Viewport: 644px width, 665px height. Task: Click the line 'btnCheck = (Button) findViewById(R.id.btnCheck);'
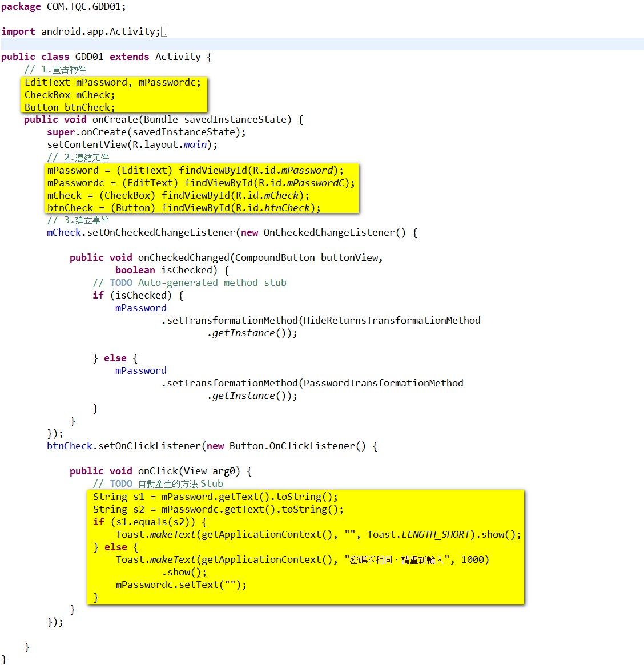coord(184,208)
